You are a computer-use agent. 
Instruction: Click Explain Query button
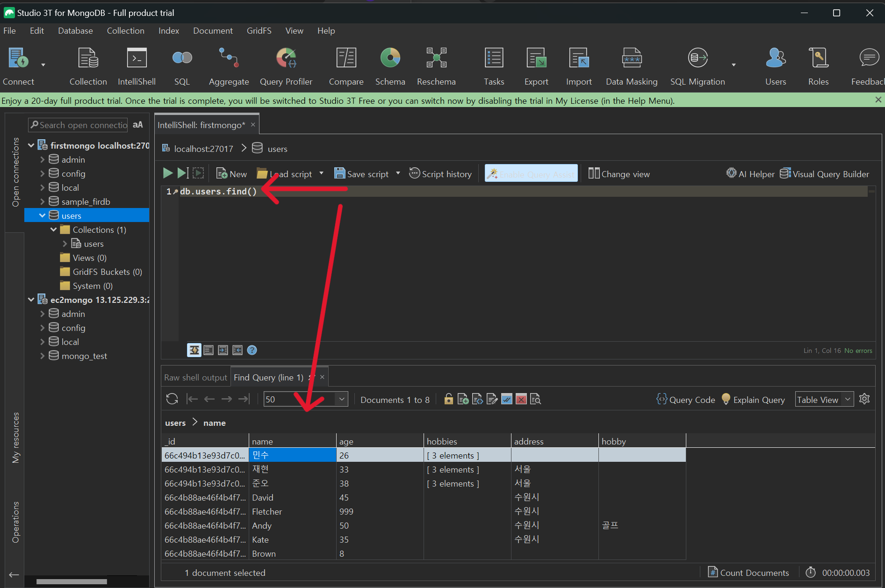[x=754, y=400]
